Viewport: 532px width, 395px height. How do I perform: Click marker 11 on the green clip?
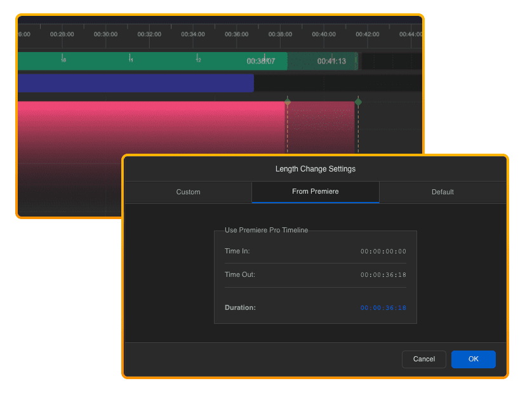pyautogui.click(x=130, y=58)
